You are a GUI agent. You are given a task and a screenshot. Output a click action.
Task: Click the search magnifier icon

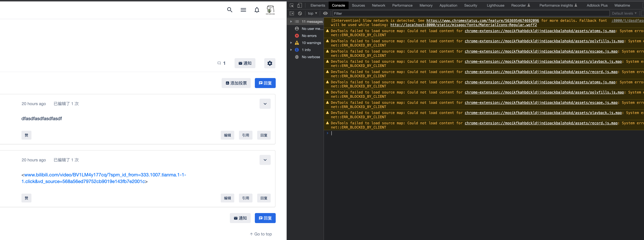(230, 10)
